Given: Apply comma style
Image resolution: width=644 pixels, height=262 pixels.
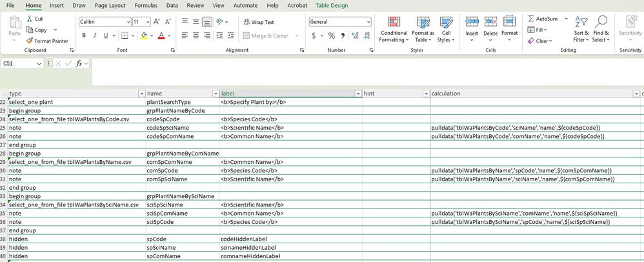Looking at the screenshot, I should point(343,35).
